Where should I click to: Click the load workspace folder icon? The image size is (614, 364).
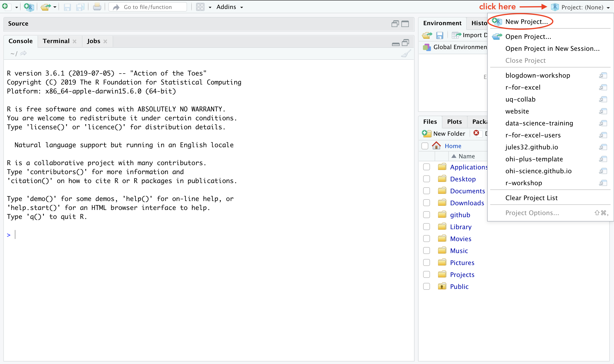(427, 35)
